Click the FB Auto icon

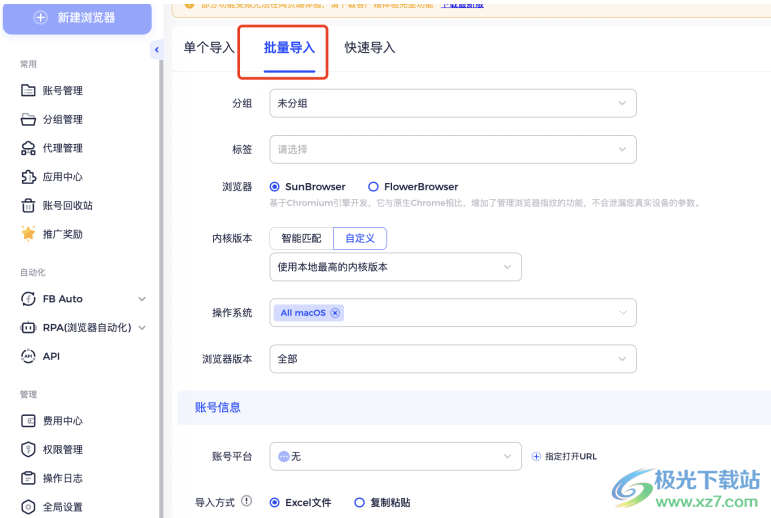pos(28,299)
